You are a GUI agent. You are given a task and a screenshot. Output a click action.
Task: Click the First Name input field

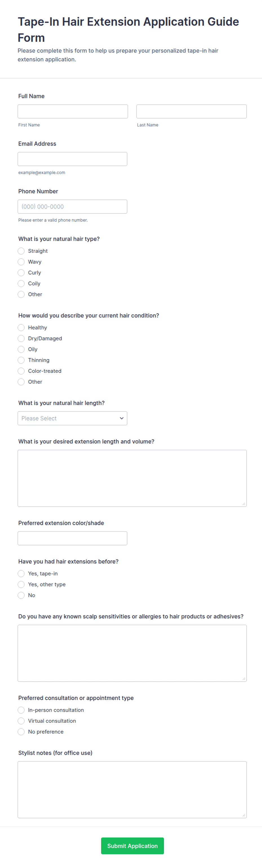click(73, 111)
